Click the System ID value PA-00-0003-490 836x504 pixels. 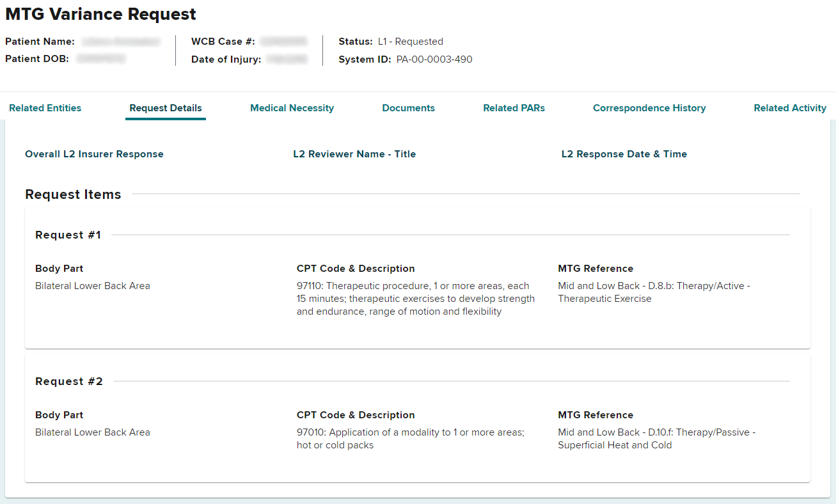(x=434, y=59)
